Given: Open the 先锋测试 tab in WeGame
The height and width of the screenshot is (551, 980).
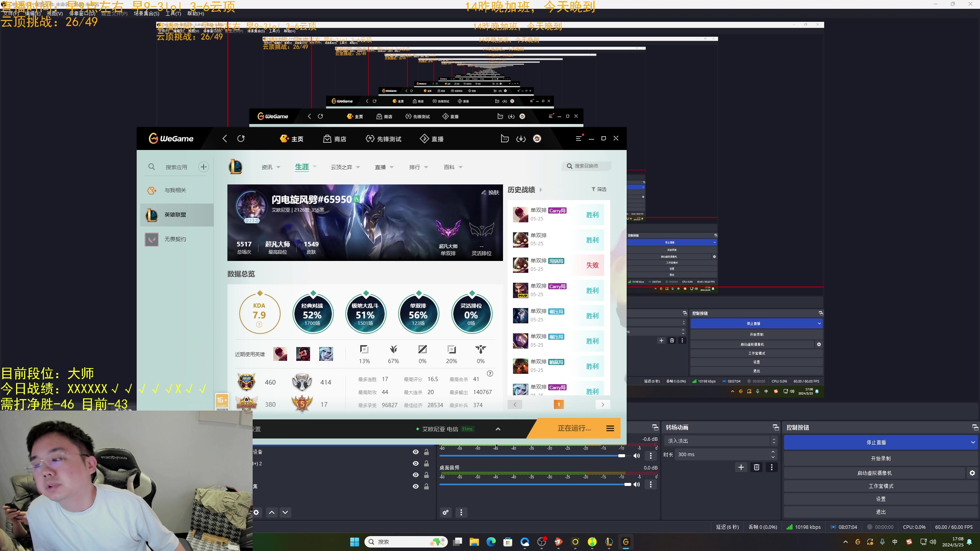Looking at the screenshot, I should [384, 139].
